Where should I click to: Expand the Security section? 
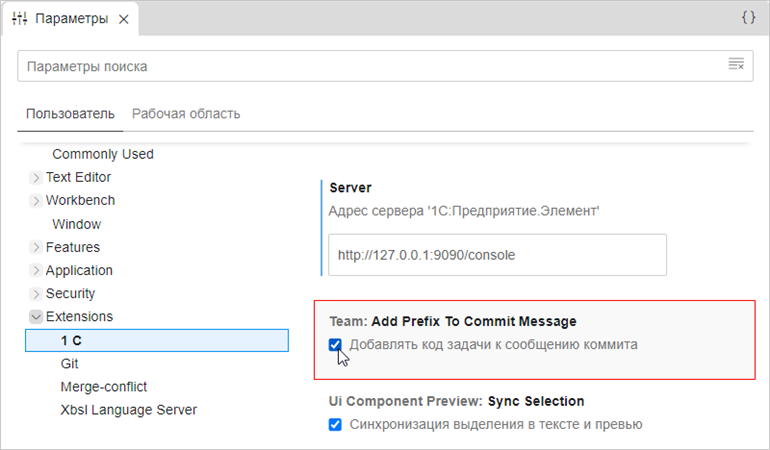click(36, 294)
